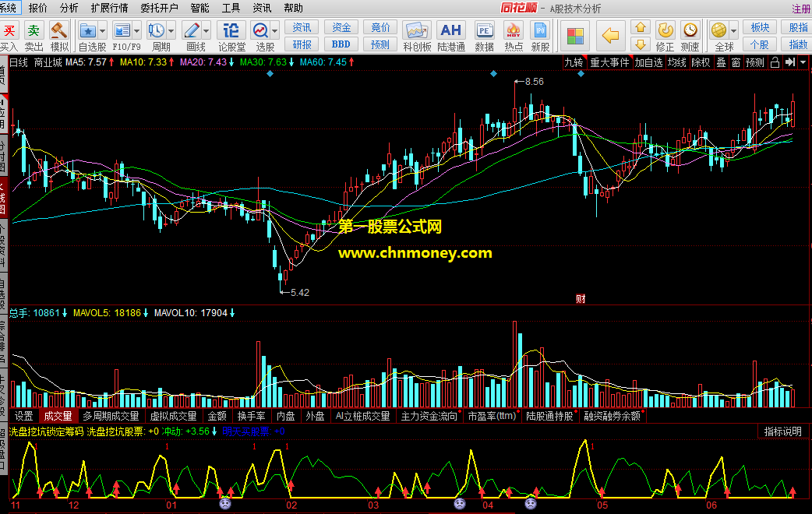Switch to the 主力资金流向 tab
Image resolution: width=812 pixels, height=514 pixels.
pos(429,416)
